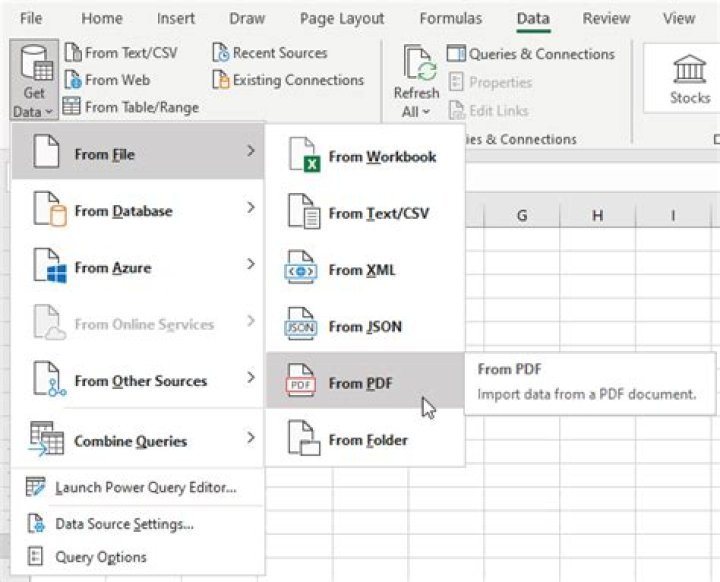Click the From Database cylinder icon

tap(50, 209)
